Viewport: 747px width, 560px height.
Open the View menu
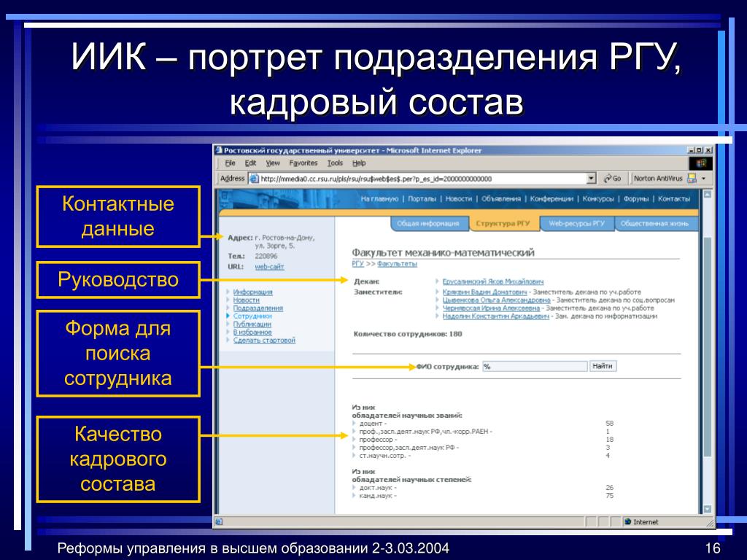coord(273,163)
